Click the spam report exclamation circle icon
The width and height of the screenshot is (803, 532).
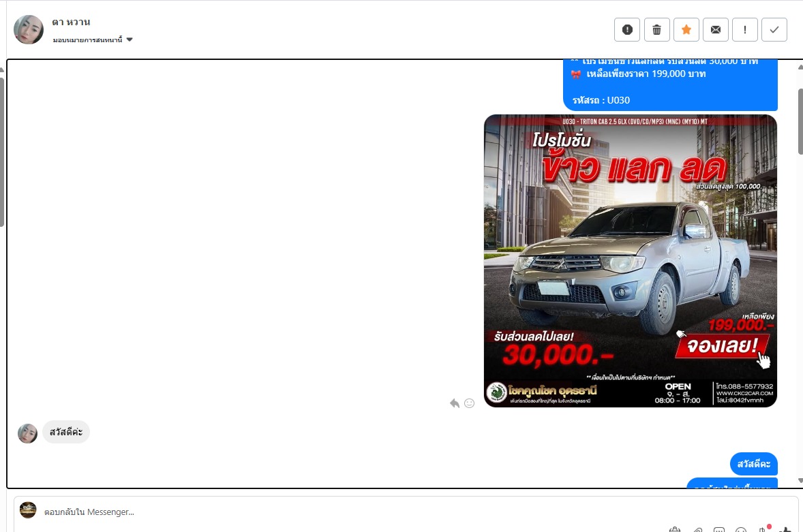pos(627,30)
